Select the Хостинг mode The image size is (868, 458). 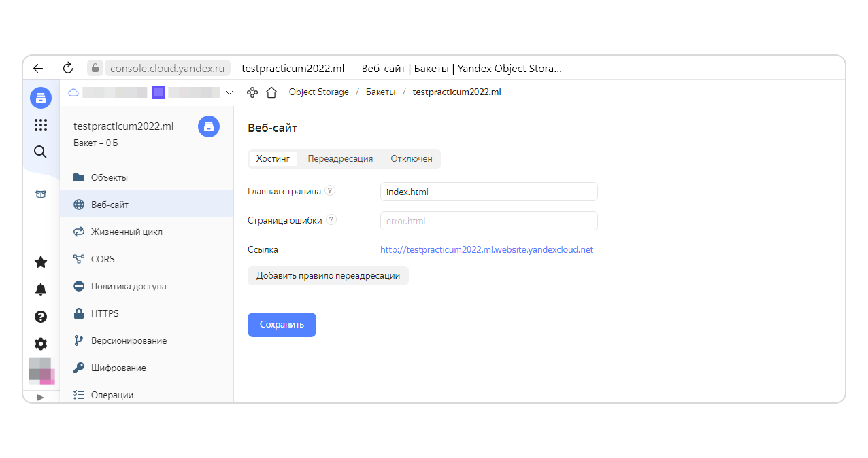click(x=273, y=158)
